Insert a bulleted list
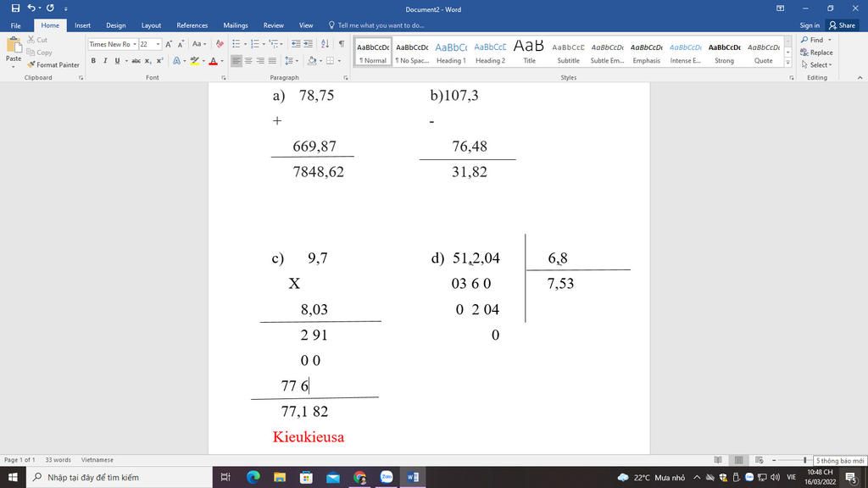Viewport: 868px width, 488px height. [236, 44]
